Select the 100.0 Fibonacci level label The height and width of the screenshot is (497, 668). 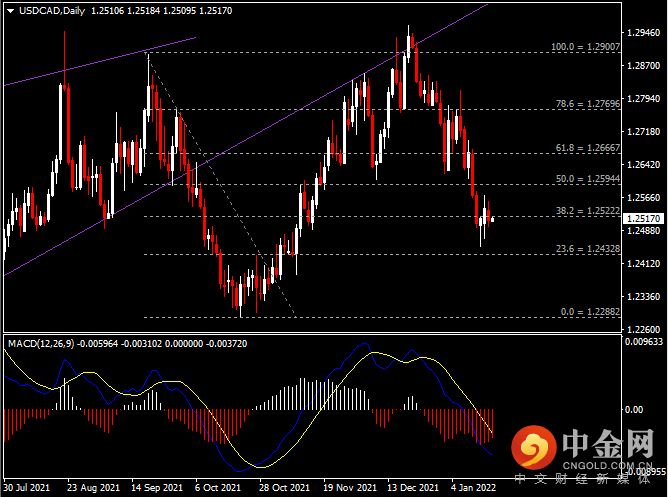[x=585, y=47]
